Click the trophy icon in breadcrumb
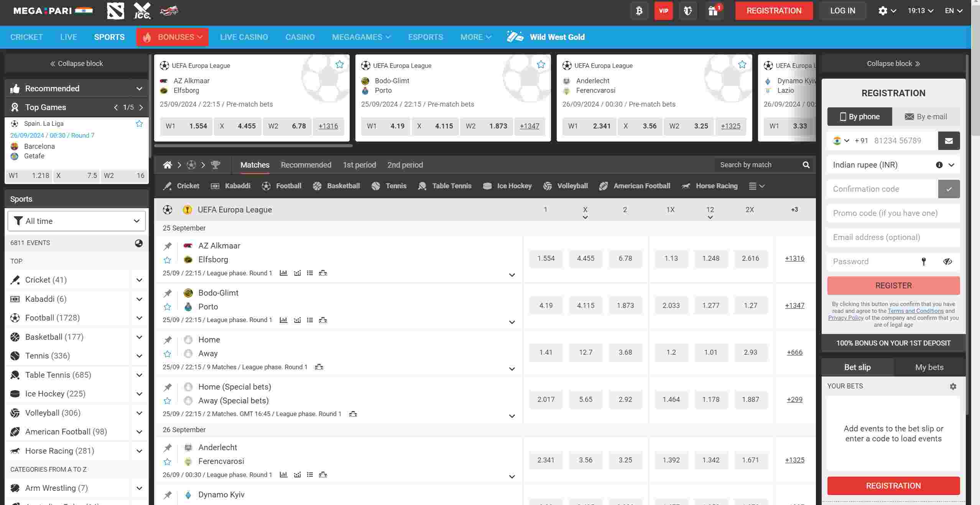980x505 pixels. click(x=215, y=165)
